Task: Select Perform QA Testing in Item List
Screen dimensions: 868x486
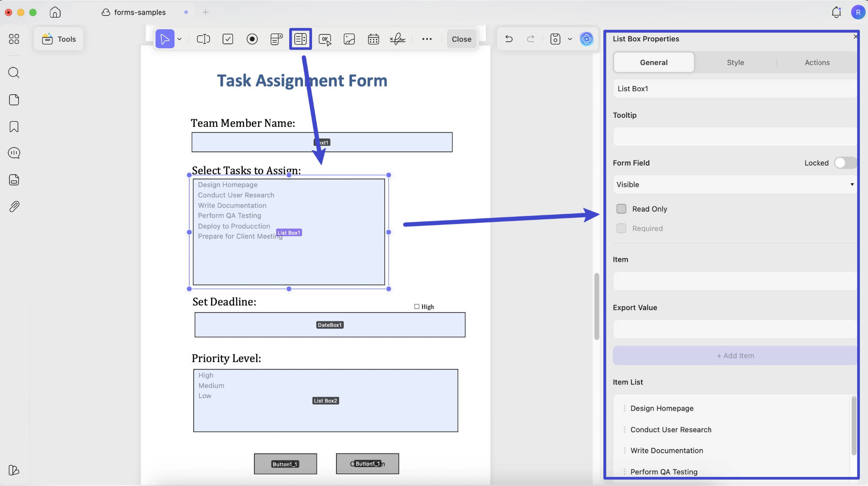Action: click(664, 472)
